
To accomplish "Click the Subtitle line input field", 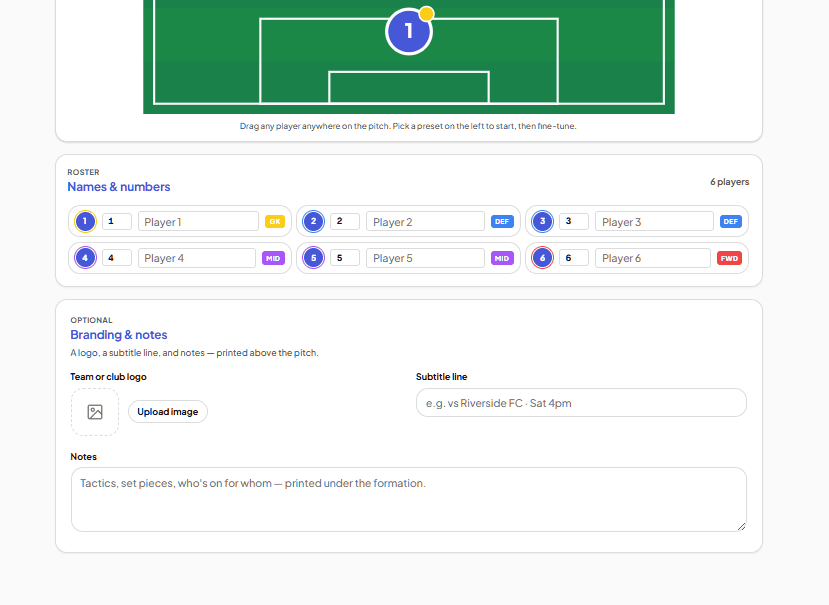I will (581, 403).
